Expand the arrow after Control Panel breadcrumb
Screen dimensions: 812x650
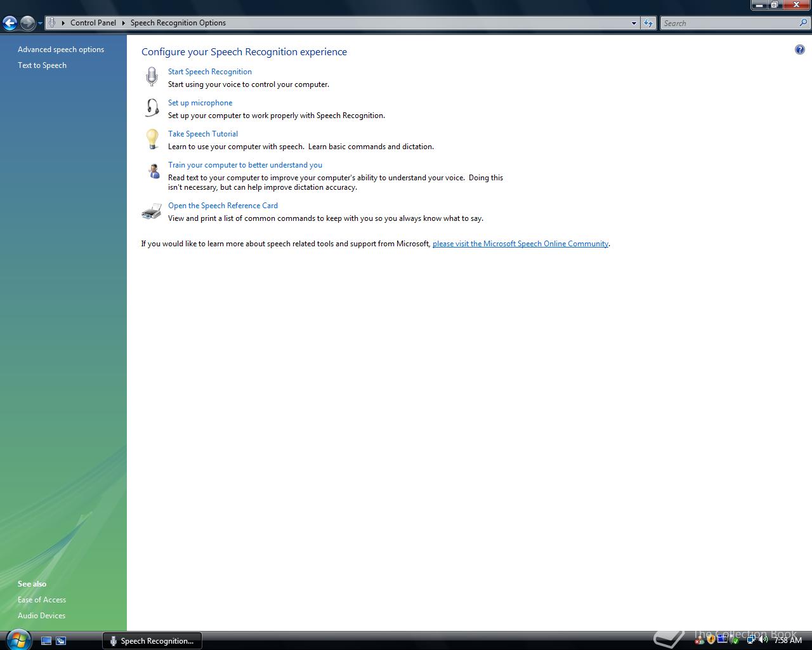124,23
